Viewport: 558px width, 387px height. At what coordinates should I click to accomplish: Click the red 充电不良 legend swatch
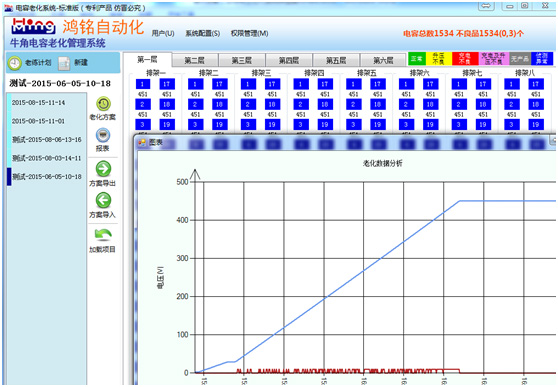[x=465, y=59]
